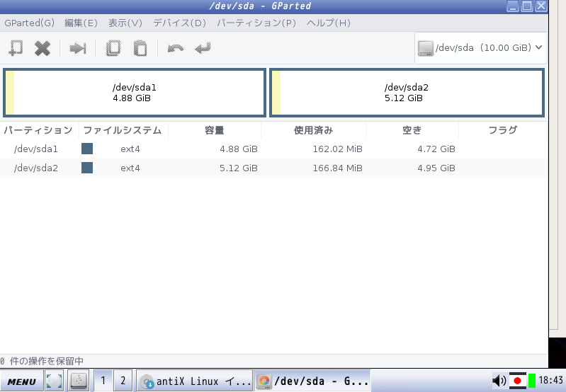Click ext4 filesystem label in sda1 row
566x392 pixels.
tap(130, 149)
